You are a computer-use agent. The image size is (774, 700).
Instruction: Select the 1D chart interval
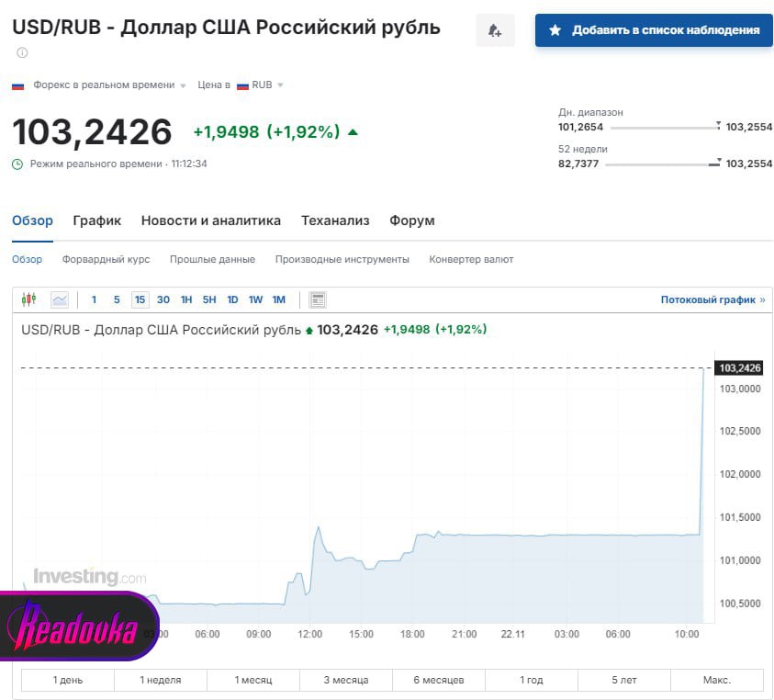(x=232, y=299)
